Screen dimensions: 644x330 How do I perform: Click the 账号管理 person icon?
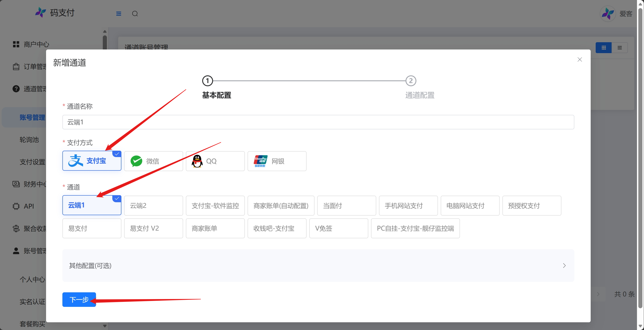click(x=16, y=251)
